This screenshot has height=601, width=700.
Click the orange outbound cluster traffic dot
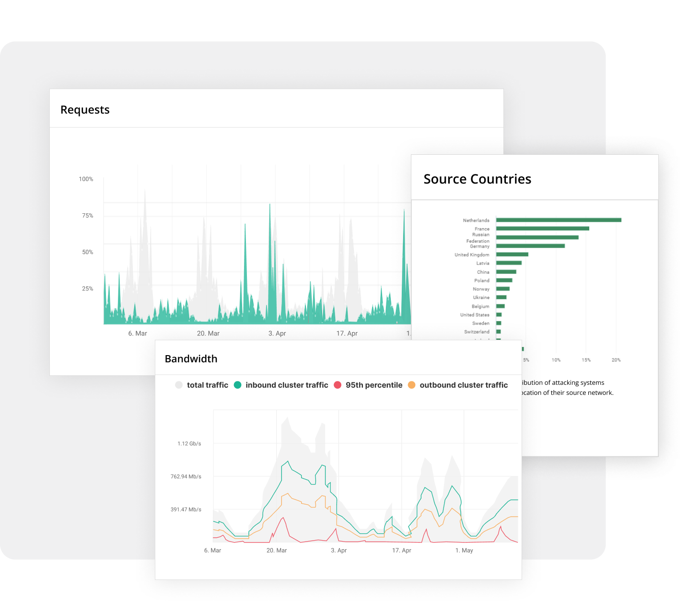411,385
